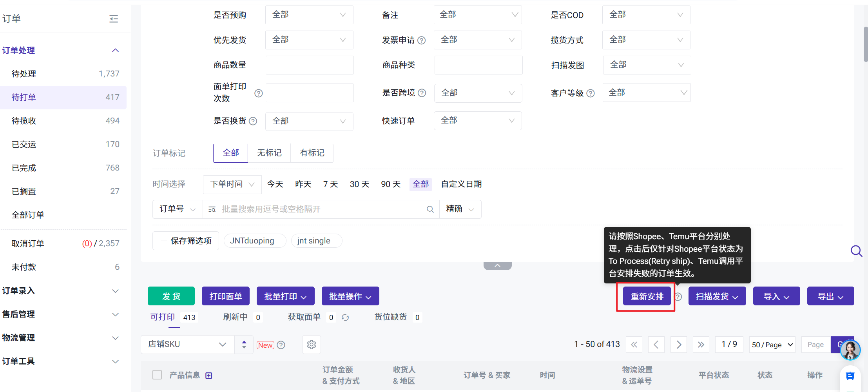Open column settings gear icon
The image size is (868, 392).
click(x=312, y=345)
